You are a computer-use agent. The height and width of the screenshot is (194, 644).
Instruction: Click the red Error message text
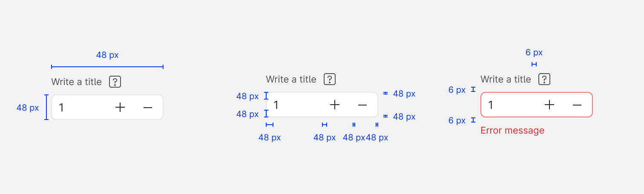(512, 130)
